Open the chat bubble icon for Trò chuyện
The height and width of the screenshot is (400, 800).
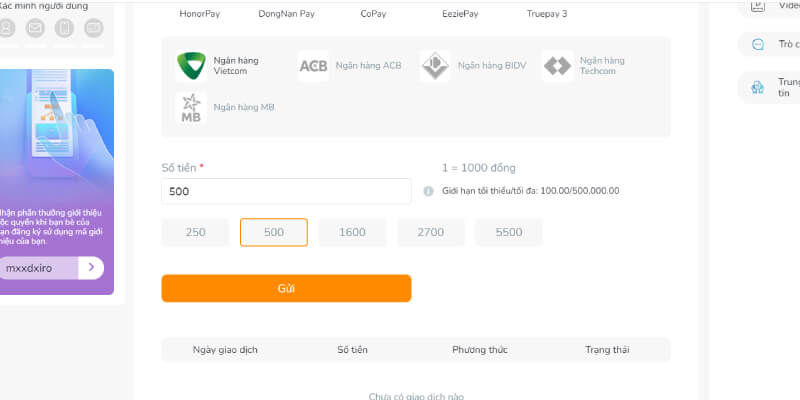(758, 44)
